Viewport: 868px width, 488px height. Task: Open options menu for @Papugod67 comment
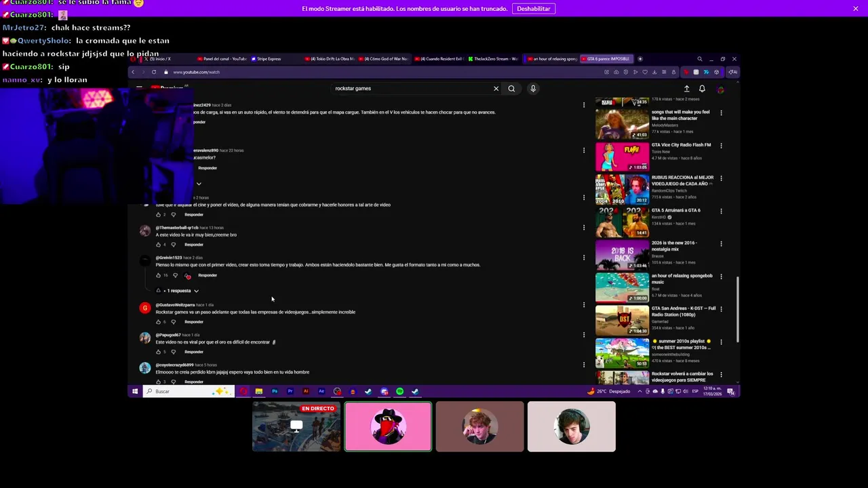(584, 335)
